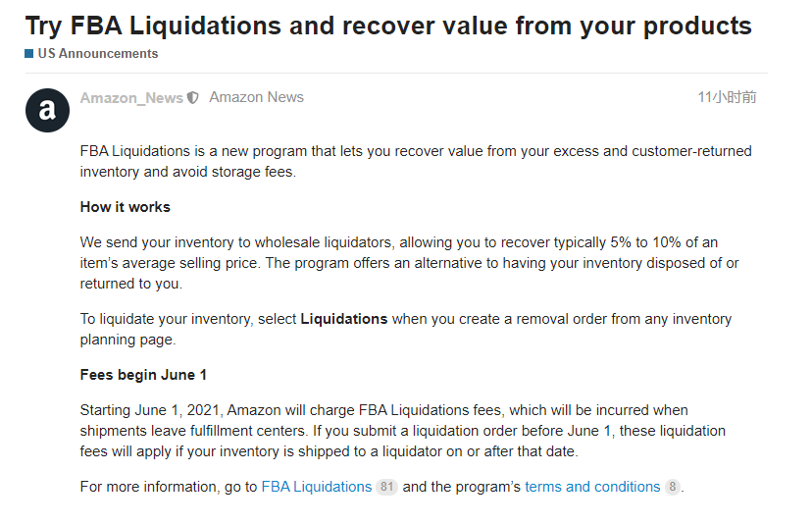Click the 'Try FBA Liquidations' topic title

click(x=388, y=26)
